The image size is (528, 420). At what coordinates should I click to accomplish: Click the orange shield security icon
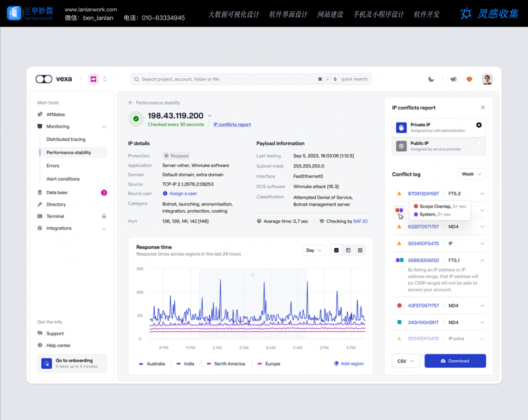469,79
